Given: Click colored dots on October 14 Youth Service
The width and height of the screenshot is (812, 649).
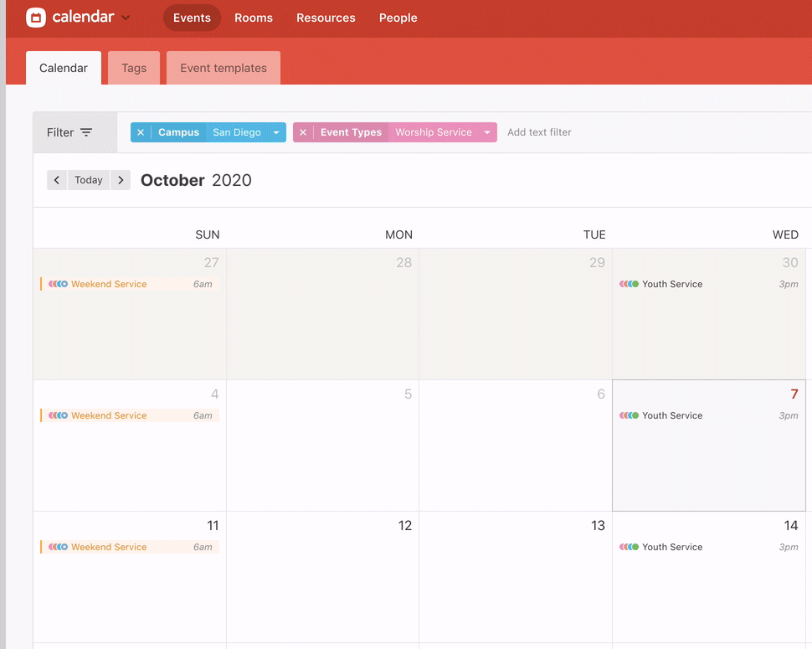Looking at the screenshot, I should click(629, 547).
